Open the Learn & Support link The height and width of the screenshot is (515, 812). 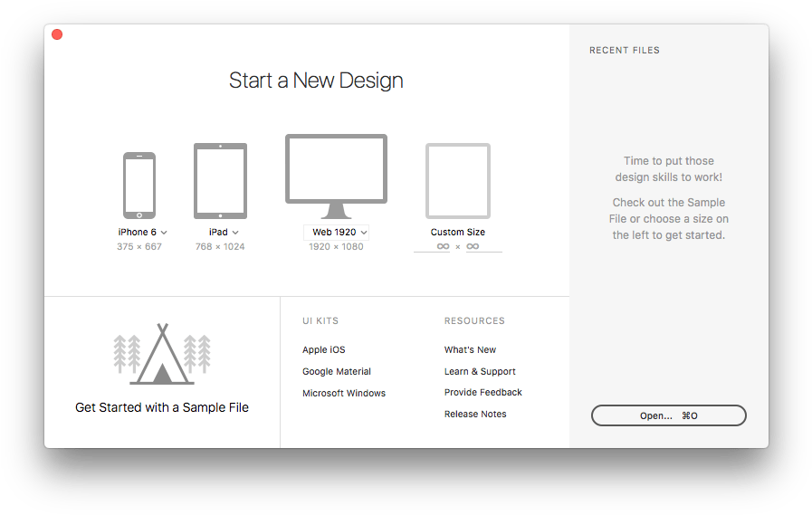pos(480,372)
